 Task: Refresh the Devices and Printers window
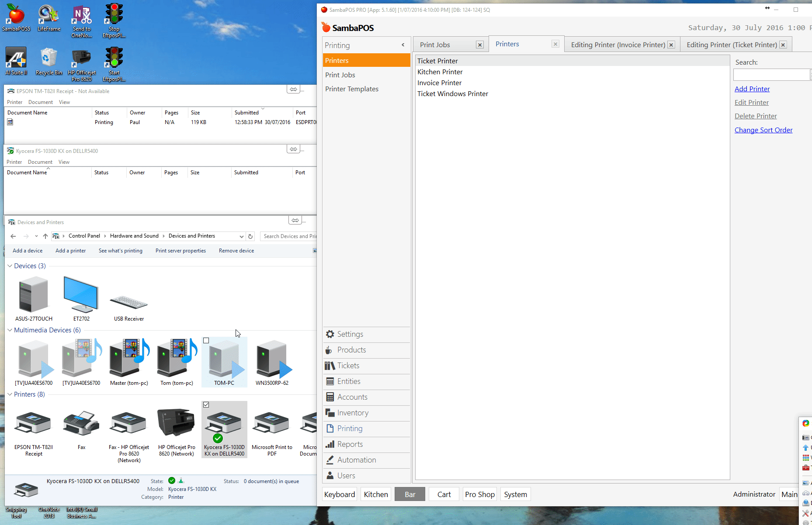250,236
